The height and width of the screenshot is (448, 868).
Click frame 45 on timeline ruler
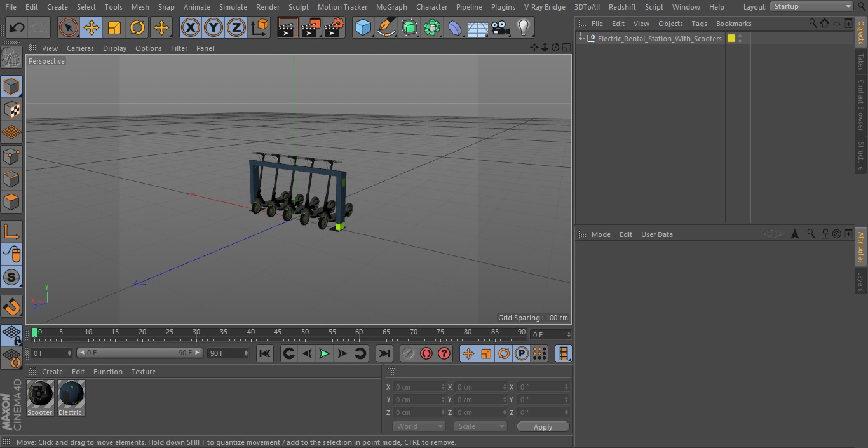point(278,332)
